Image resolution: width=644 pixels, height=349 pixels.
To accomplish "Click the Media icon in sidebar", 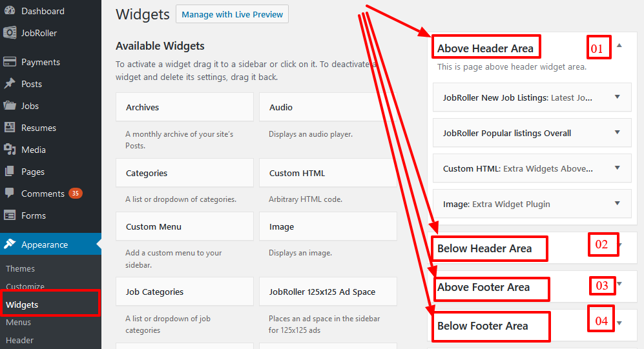I will pyautogui.click(x=10, y=149).
